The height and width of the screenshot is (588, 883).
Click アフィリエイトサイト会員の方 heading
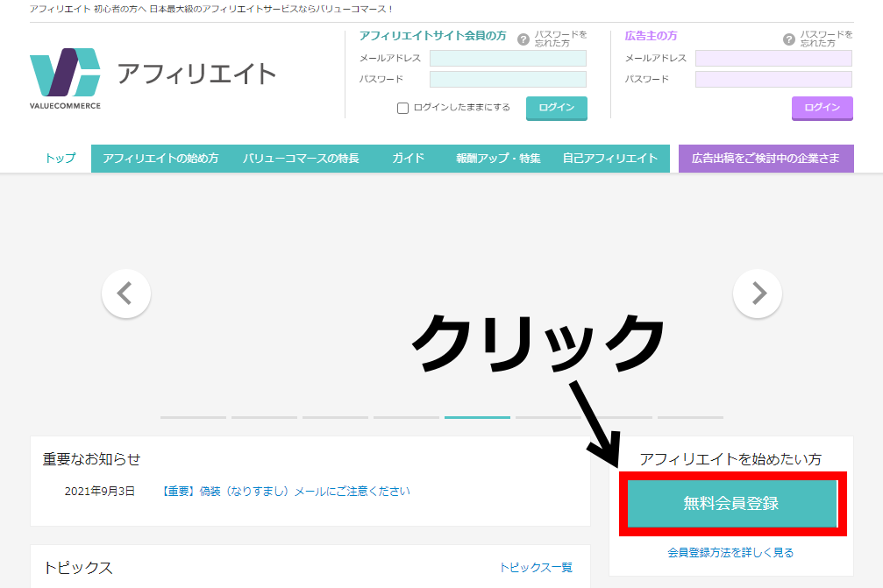pyautogui.click(x=432, y=36)
